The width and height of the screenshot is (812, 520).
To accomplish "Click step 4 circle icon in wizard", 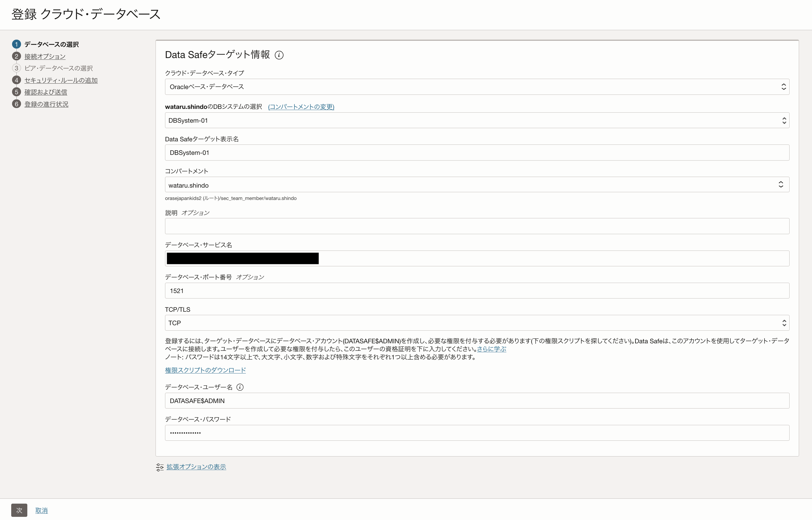I will pos(16,80).
